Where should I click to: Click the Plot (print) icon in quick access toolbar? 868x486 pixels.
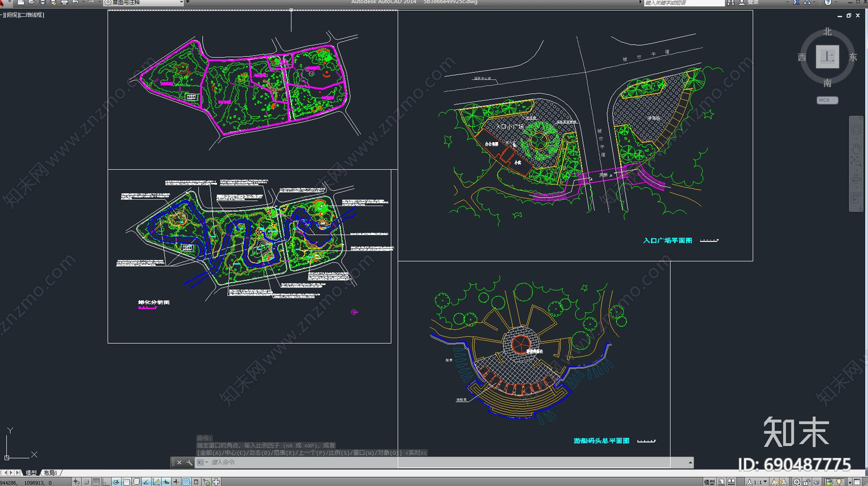[x=64, y=2]
